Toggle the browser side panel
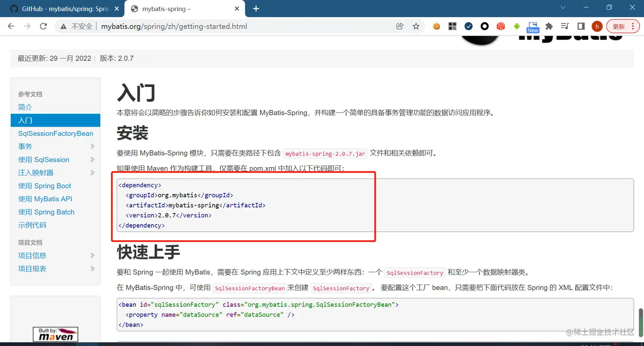Image resolution: width=644 pixels, height=346 pixels. point(581,26)
